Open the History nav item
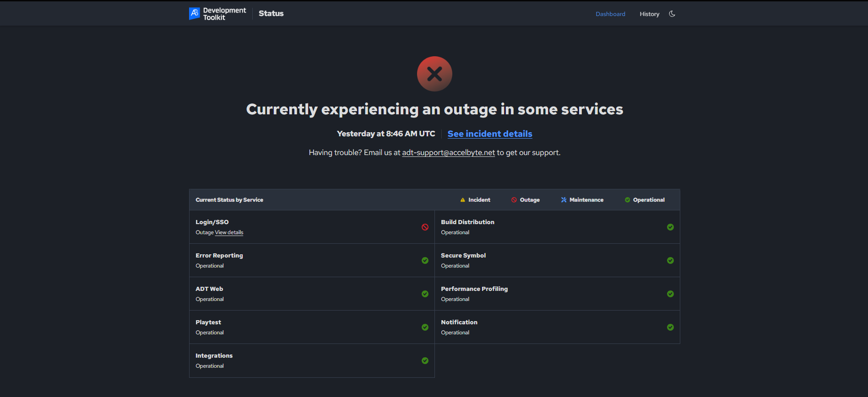 click(x=650, y=14)
